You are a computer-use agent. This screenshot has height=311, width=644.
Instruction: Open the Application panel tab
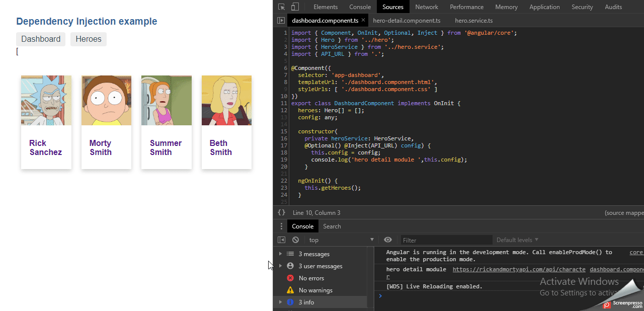point(544,7)
